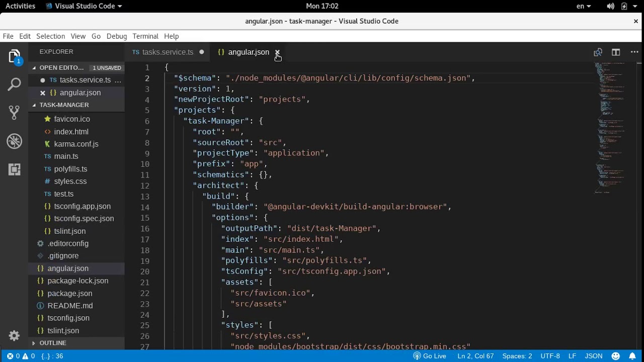Open the Edit menu
Screen dimensions: 644x362
[25, 36]
